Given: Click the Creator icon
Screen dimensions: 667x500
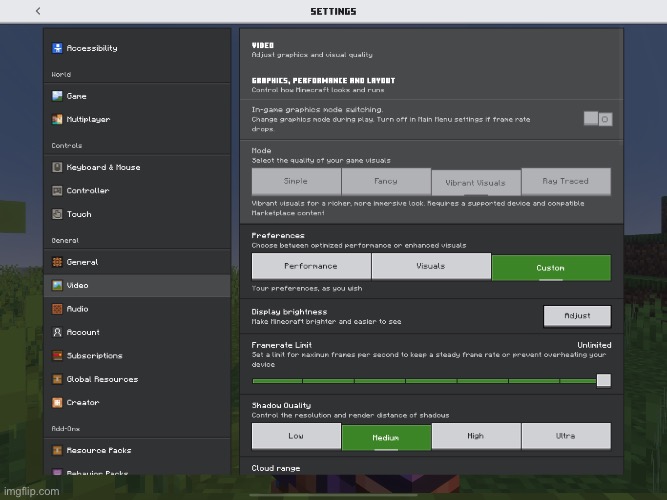Looking at the screenshot, I should tap(57, 403).
